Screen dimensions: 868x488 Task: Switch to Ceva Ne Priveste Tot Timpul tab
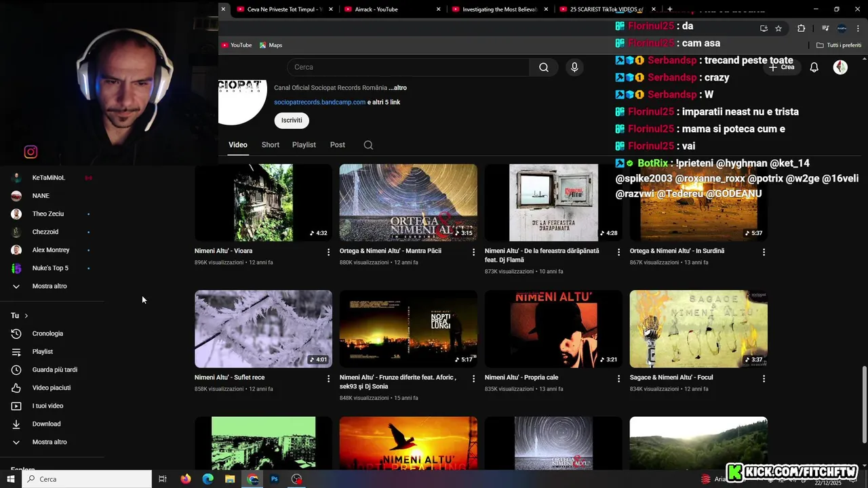tap(284, 9)
